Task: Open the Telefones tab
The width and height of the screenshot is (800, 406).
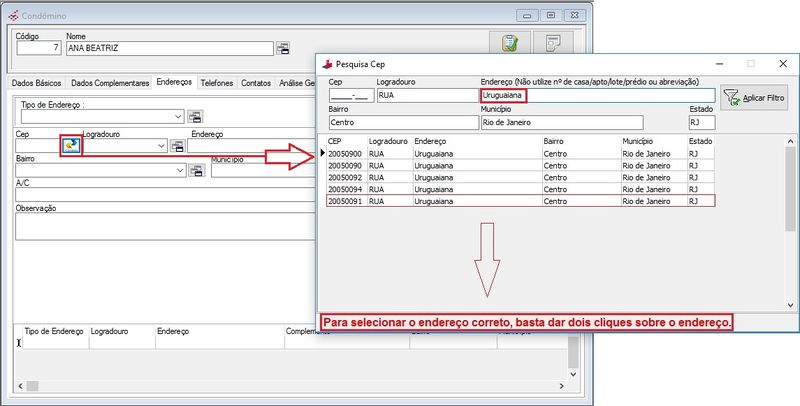Action: coord(217,83)
